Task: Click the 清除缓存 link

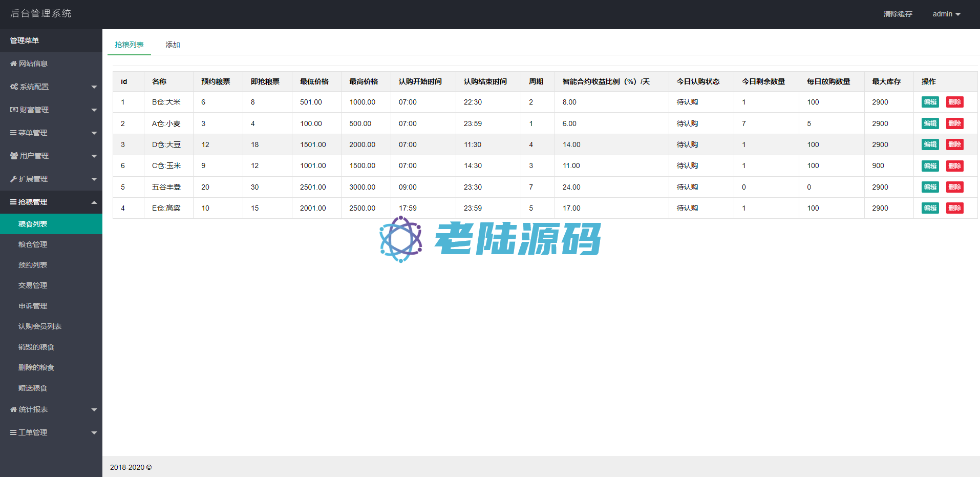Action: coord(898,14)
